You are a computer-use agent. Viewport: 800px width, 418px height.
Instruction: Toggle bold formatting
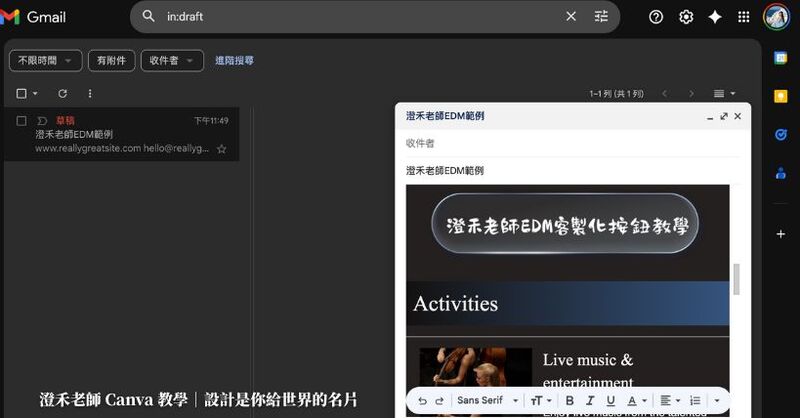pos(570,401)
